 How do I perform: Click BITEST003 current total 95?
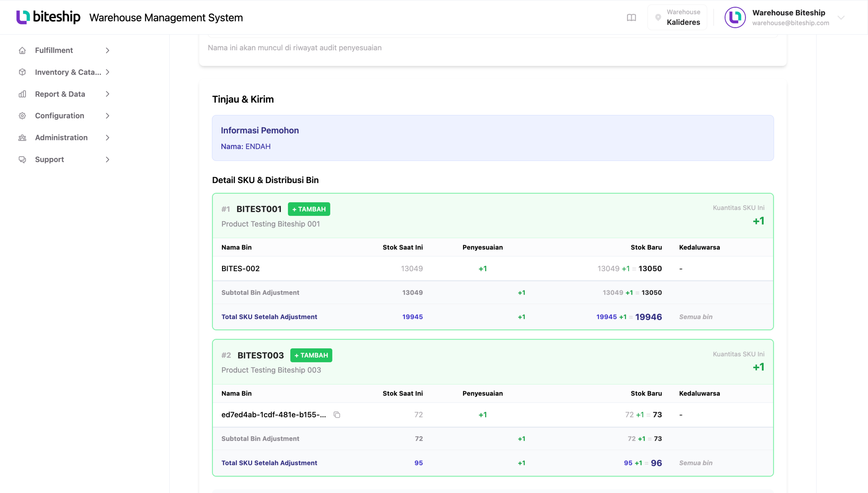point(419,463)
